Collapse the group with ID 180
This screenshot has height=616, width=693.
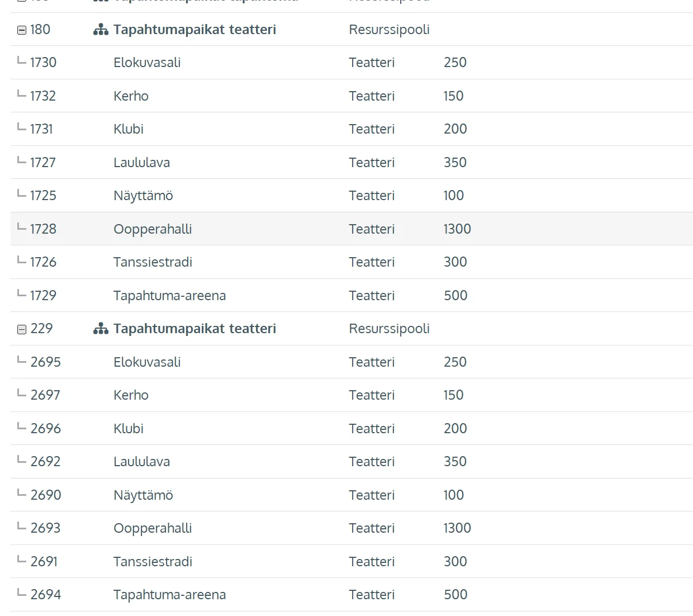coord(22,30)
